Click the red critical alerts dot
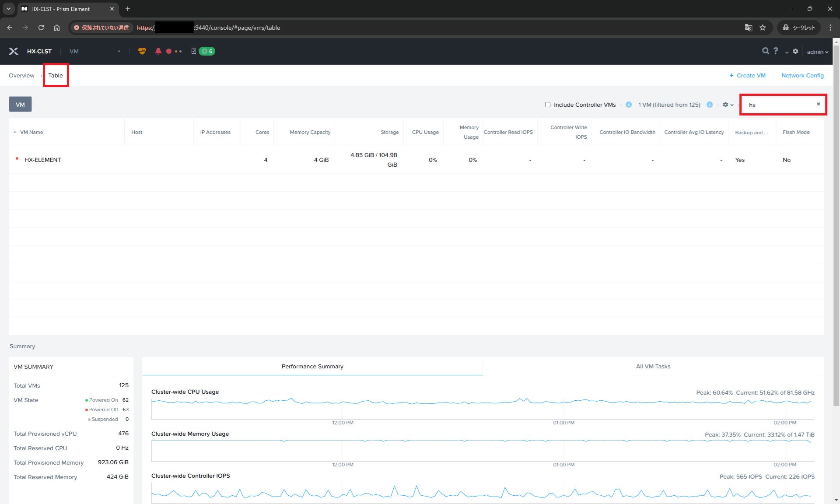Image resolution: width=840 pixels, height=504 pixels. tap(169, 51)
